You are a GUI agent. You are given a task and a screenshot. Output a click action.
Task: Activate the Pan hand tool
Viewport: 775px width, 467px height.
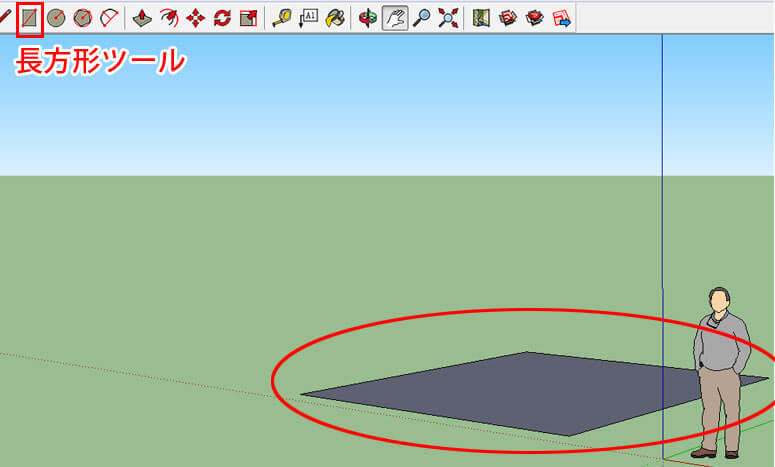(x=395, y=19)
